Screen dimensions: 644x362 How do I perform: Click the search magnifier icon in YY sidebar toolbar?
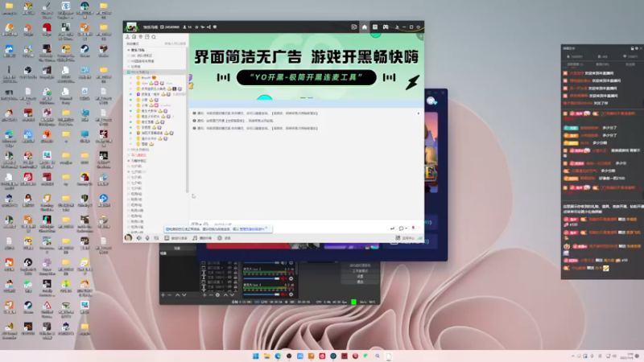(x=154, y=37)
